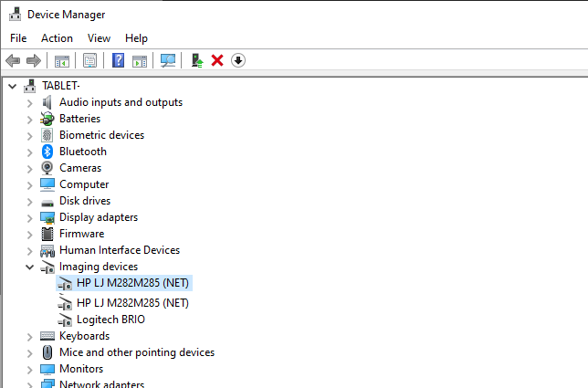
Task: Select the Logitech BRIO device
Action: point(110,320)
